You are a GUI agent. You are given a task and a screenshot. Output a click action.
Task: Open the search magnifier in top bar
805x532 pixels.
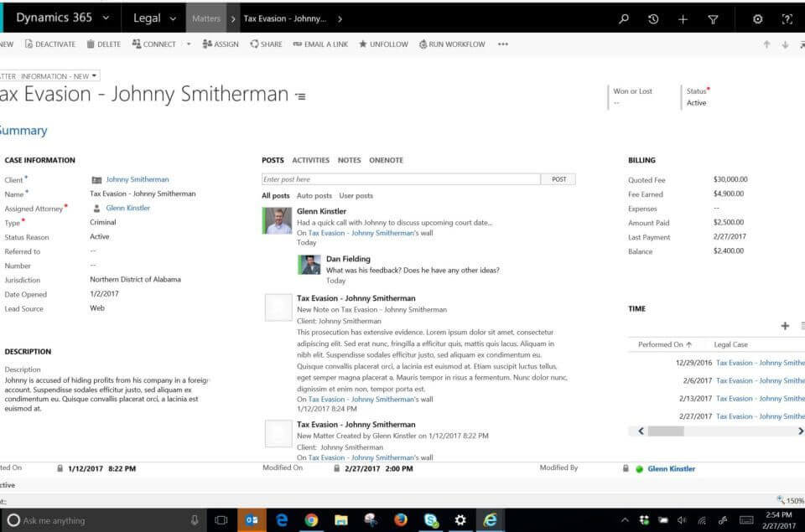pos(623,18)
